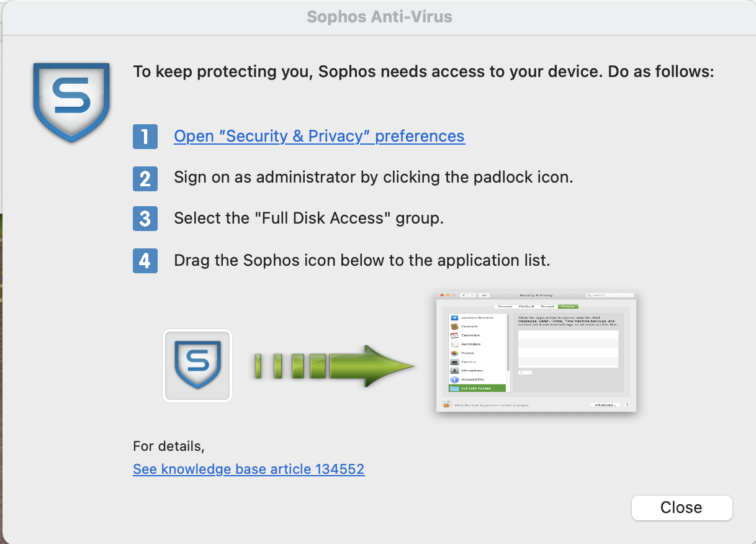Select the draggable Sophos icon tile
Image resolution: width=756 pixels, height=544 pixels.
click(x=197, y=365)
